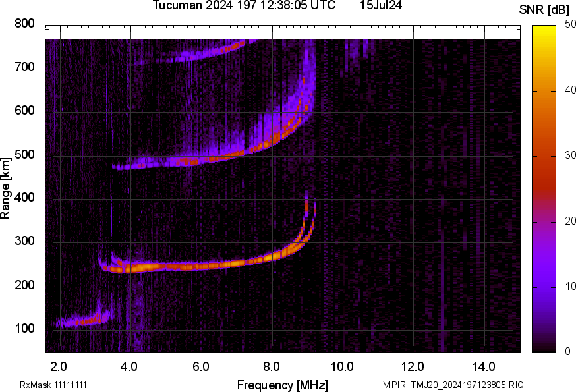
Task: Select the 800 tick on the range axis
Action: [x=24, y=24]
